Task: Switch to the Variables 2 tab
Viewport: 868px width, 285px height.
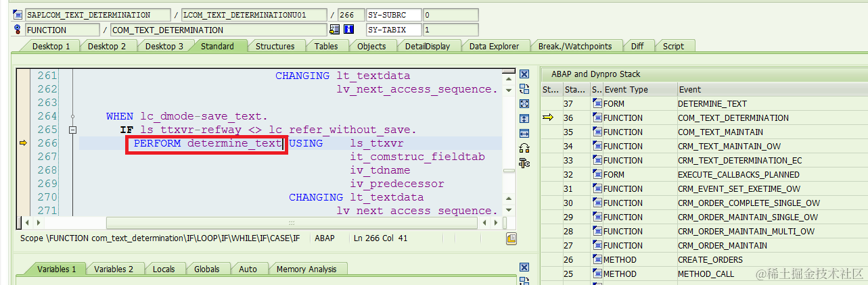Action: 113,269
